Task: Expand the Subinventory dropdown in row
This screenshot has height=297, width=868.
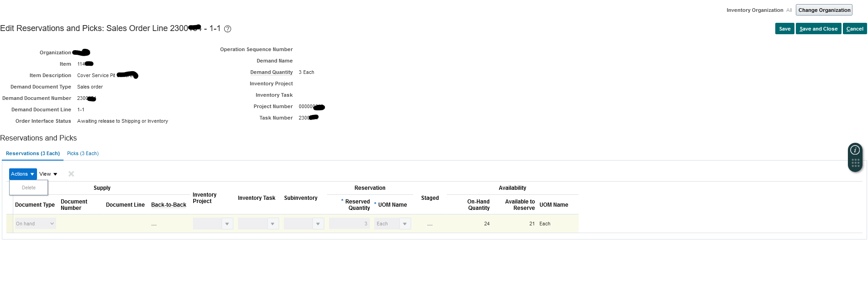Action: pyautogui.click(x=318, y=224)
